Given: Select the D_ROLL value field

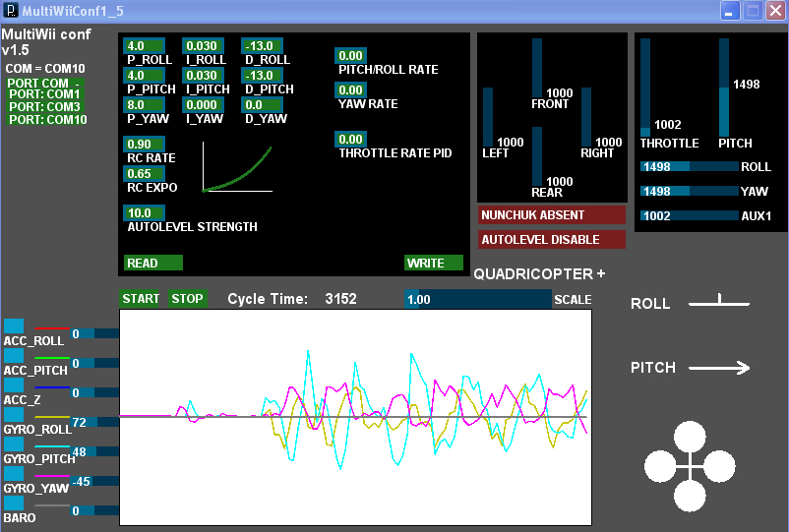Looking at the screenshot, I should 262,46.
